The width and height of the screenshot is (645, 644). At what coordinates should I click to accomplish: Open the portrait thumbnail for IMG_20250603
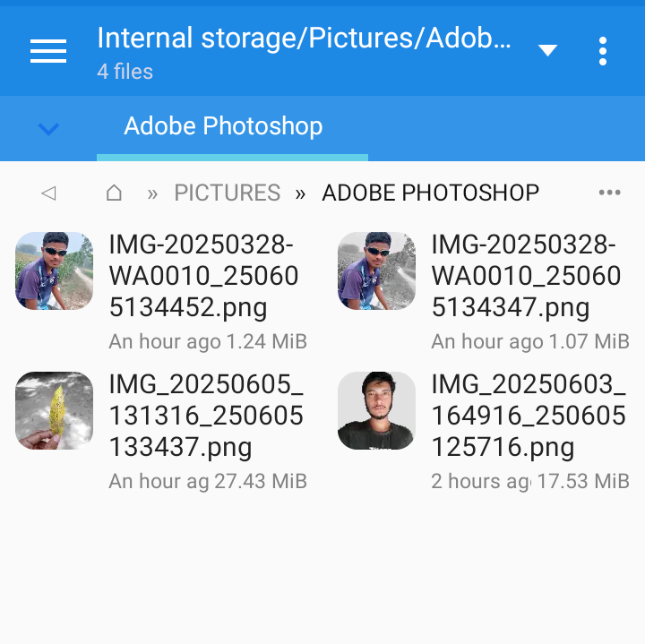[376, 410]
